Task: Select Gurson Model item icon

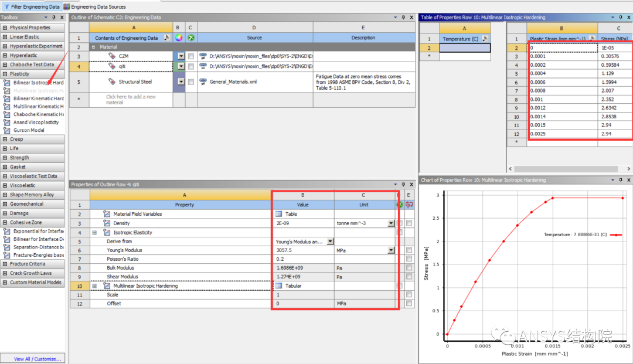Action: [7, 130]
